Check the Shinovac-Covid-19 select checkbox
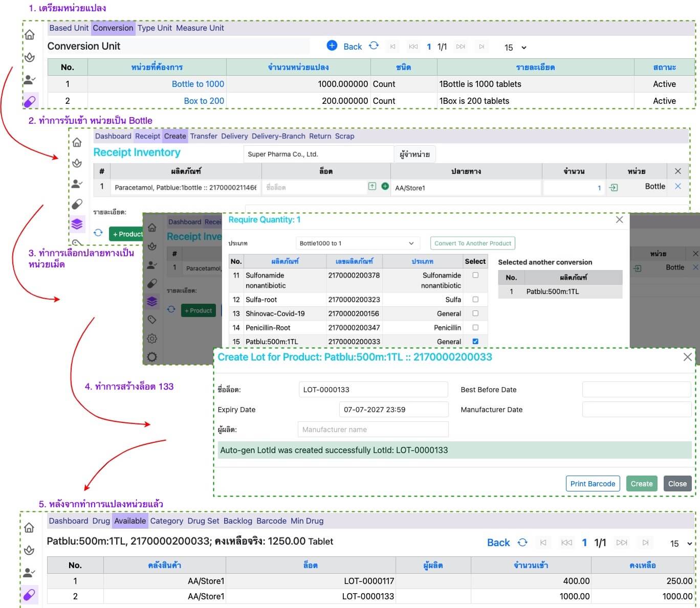The width and height of the screenshot is (700, 608). point(475,313)
